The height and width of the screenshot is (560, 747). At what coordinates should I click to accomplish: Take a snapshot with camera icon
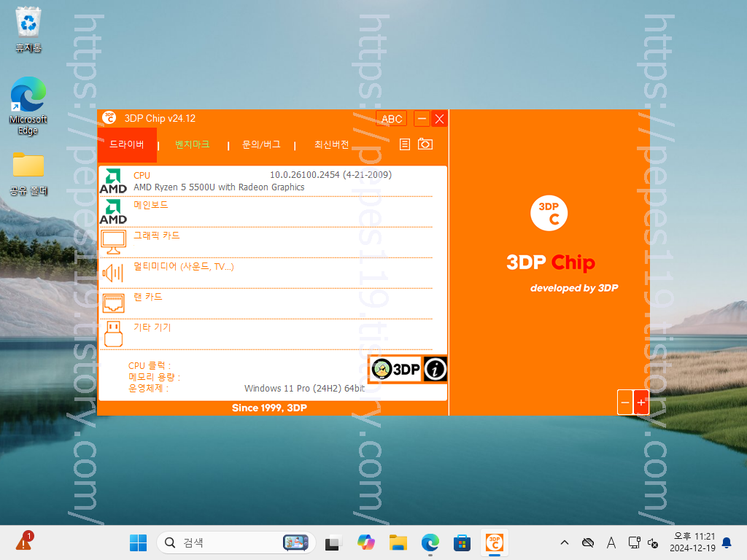point(425,144)
